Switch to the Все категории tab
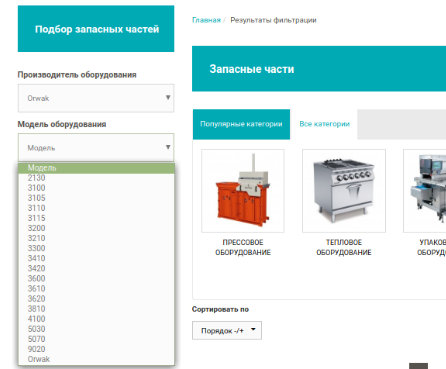 [324, 124]
